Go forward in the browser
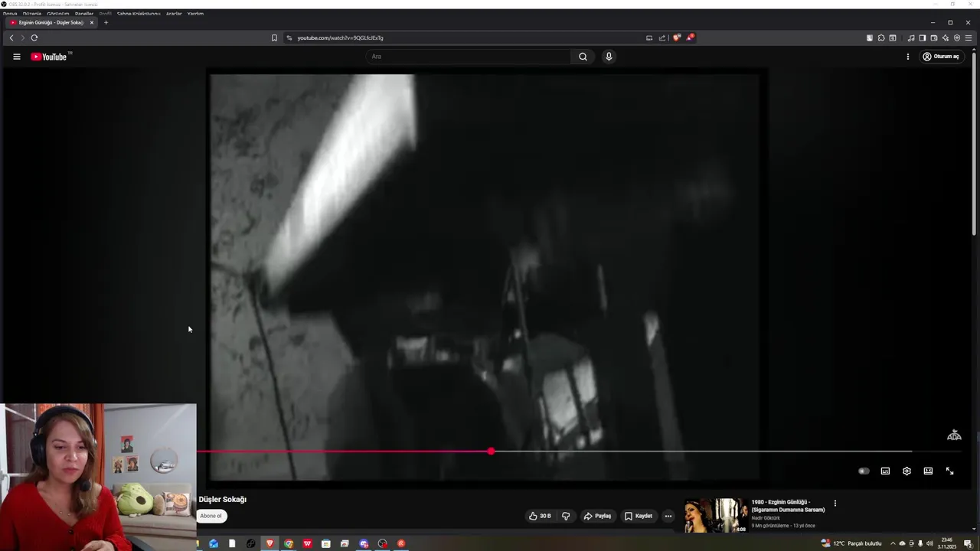Screen dimensions: 980x551 point(22,37)
